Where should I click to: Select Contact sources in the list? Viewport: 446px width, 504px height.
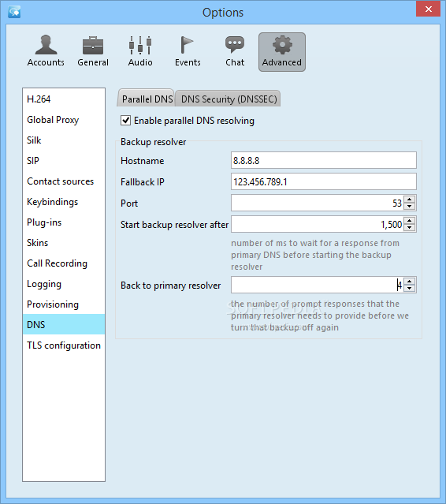coord(64,181)
